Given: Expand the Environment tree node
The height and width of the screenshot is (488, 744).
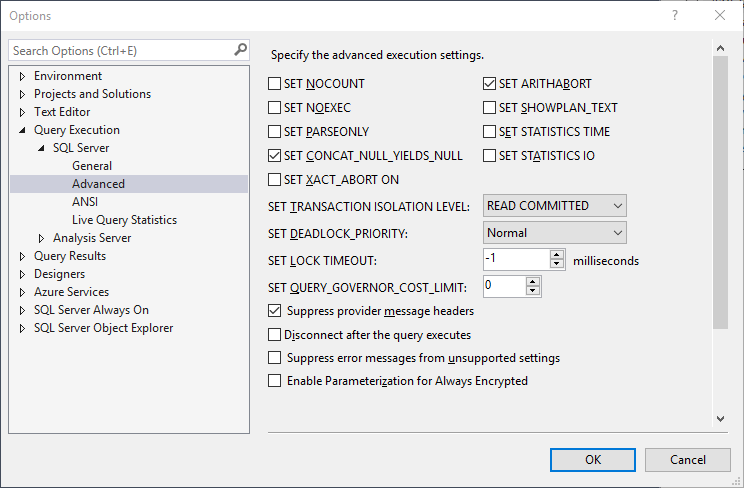Looking at the screenshot, I should (x=23, y=76).
